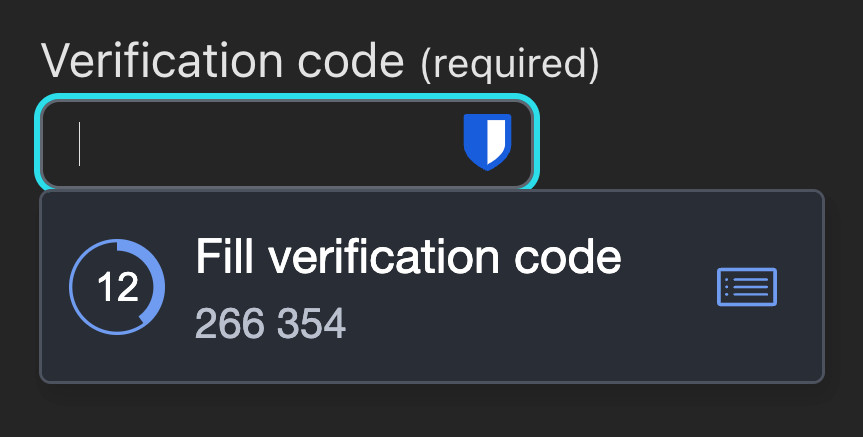Click the 266 354 code text
Viewport: 863px width, 437px height.
pos(270,323)
